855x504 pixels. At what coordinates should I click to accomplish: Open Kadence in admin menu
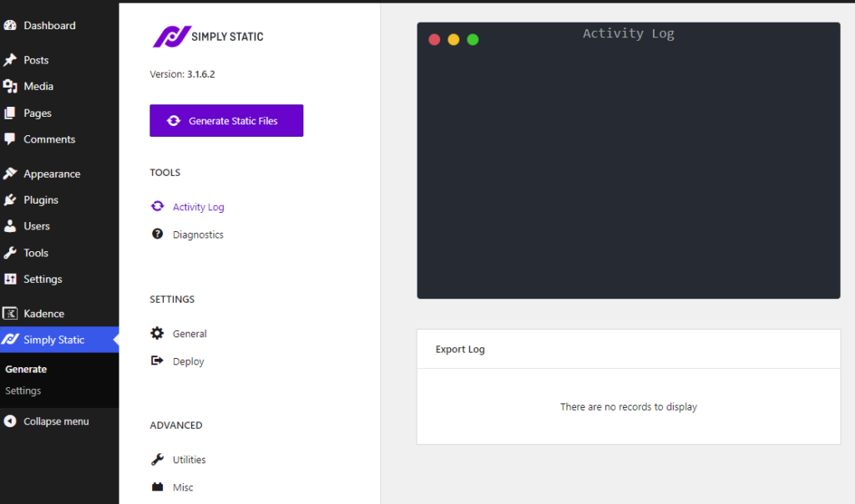(x=43, y=313)
